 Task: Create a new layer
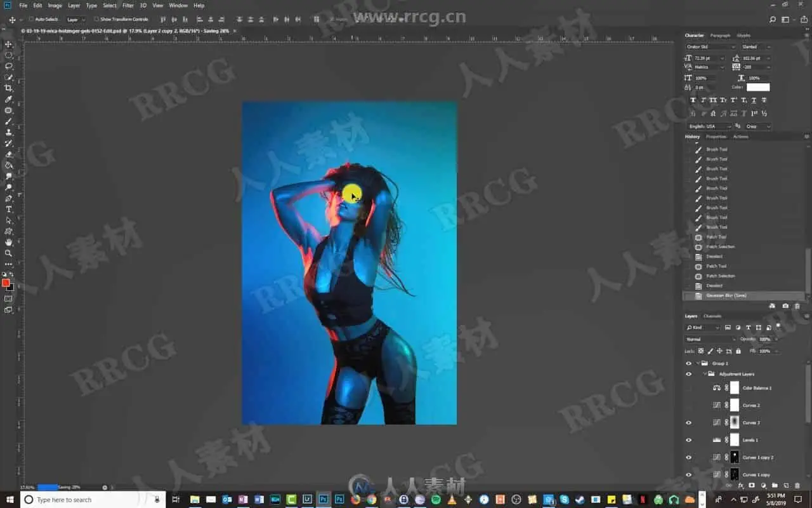[x=786, y=486]
